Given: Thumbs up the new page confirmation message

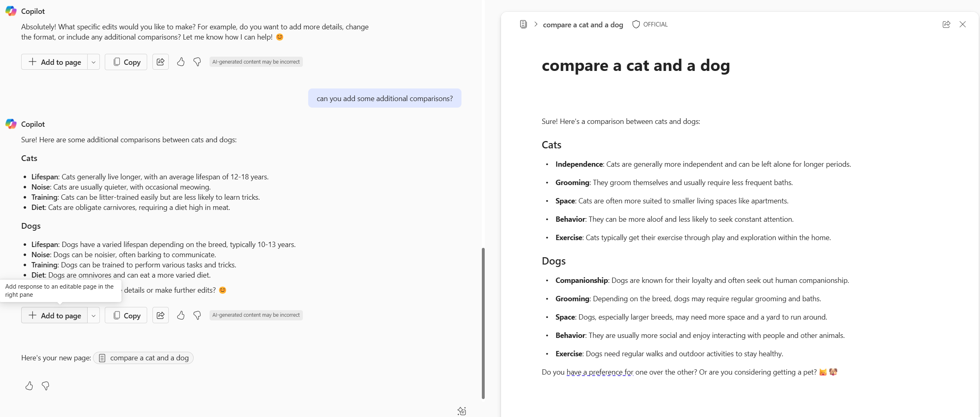Looking at the screenshot, I should (29, 386).
